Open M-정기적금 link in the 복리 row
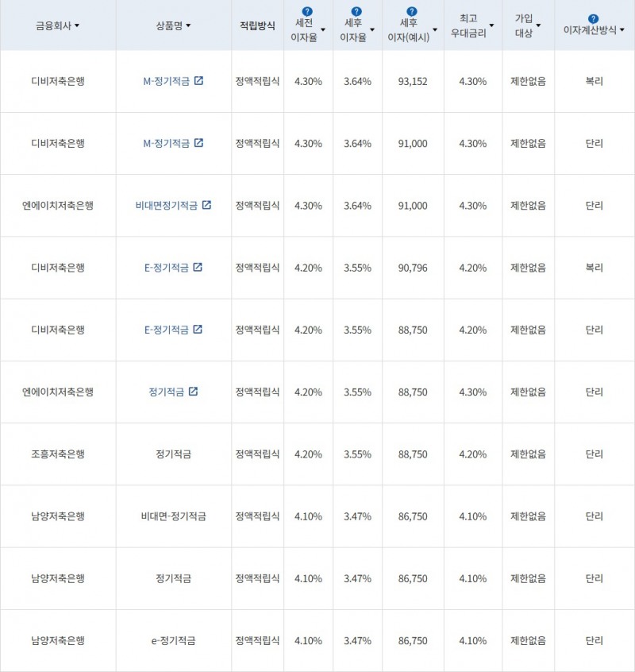Viewport: 635px width, 672px height. pyautogui.click(x=166, y=82)
